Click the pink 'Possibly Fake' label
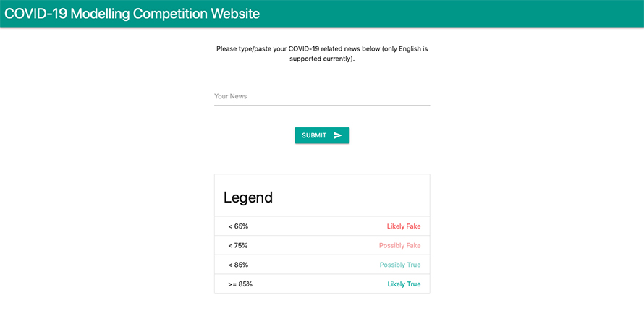The height and width of the screenshot is (311, 644). tap(399, 246)
